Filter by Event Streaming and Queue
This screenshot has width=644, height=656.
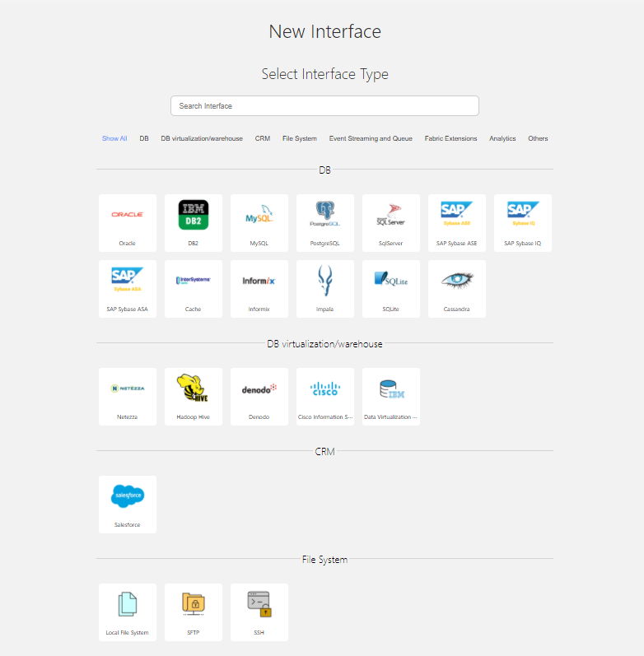tap(371, 139)
